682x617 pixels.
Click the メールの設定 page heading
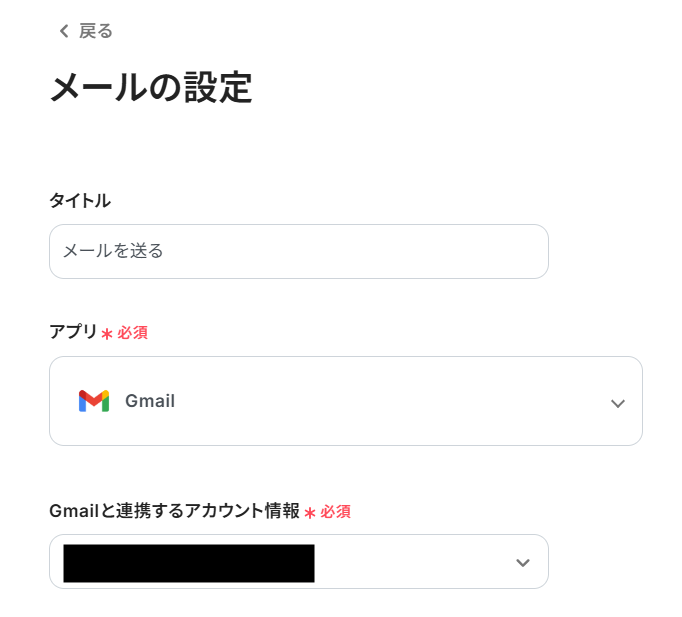(x=150, y=88)
